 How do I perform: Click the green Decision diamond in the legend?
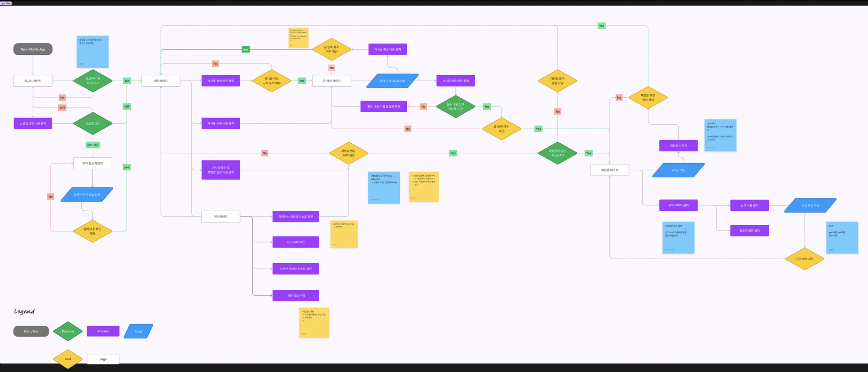pos(68,331)
